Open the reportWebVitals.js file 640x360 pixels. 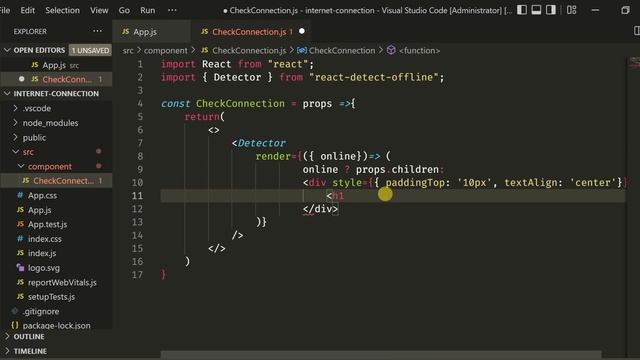click(62, 282)
